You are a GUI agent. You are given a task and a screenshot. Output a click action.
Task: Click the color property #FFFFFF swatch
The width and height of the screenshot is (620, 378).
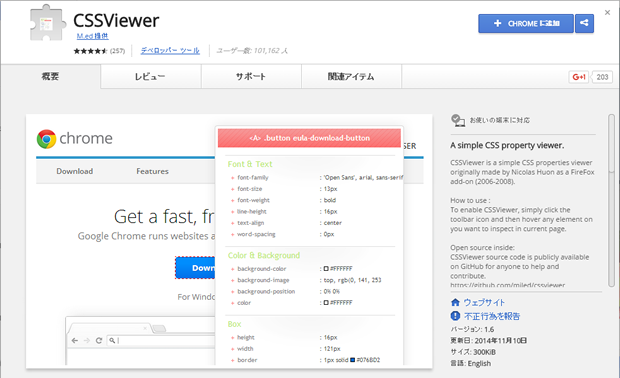[x=326, y=302]
